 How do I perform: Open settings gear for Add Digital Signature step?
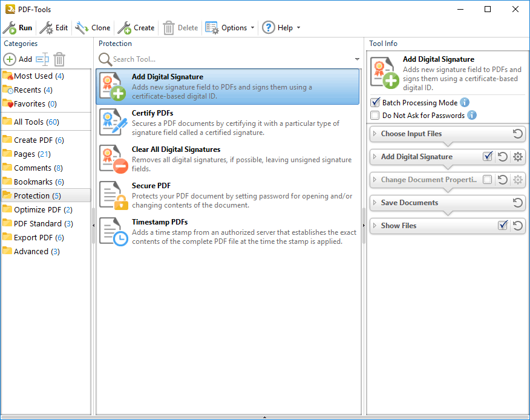click(518, 157)
